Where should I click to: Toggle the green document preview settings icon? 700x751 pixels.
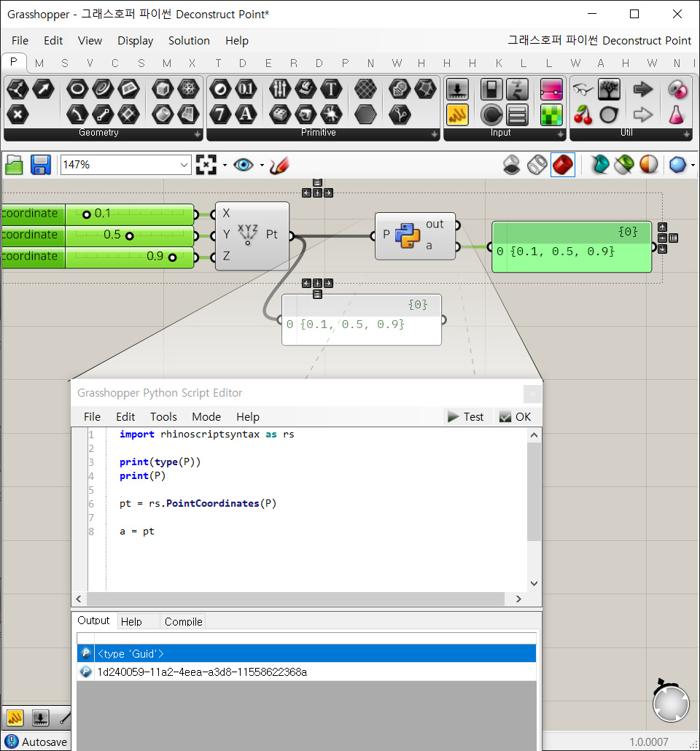point(624,165)
